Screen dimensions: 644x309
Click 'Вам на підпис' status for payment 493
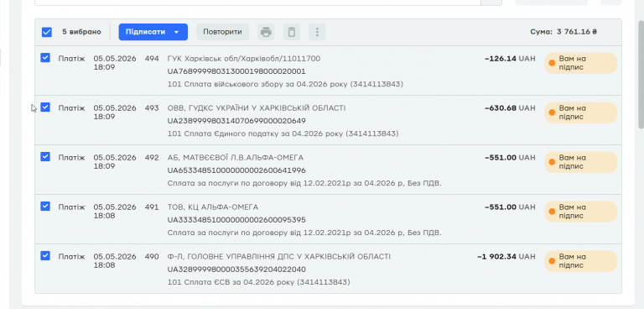pos(581,113)
